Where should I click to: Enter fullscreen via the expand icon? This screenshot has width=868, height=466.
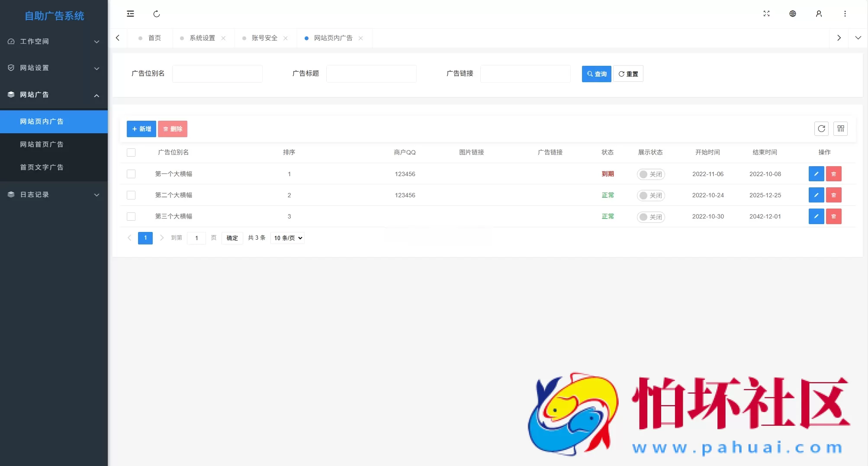(x=766, y=13)
